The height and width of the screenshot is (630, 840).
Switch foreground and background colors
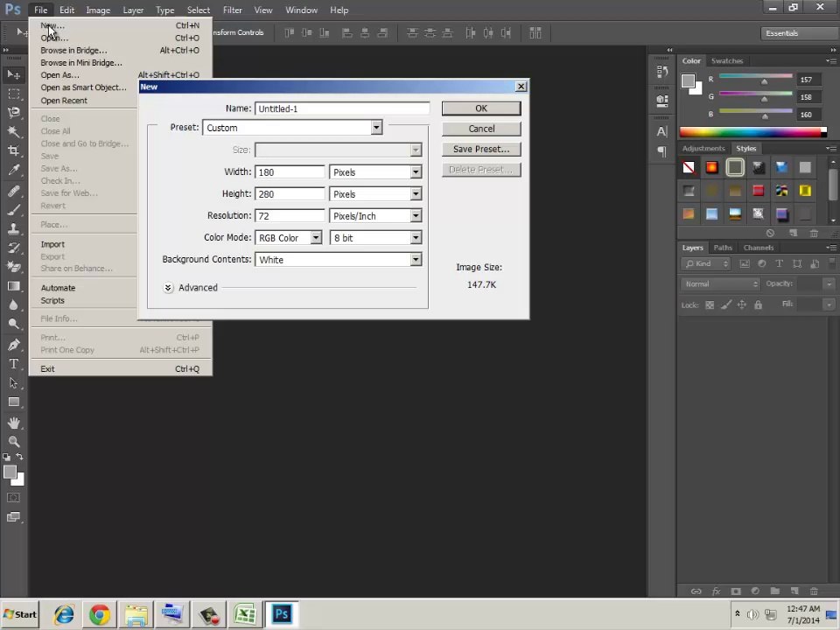19,457
